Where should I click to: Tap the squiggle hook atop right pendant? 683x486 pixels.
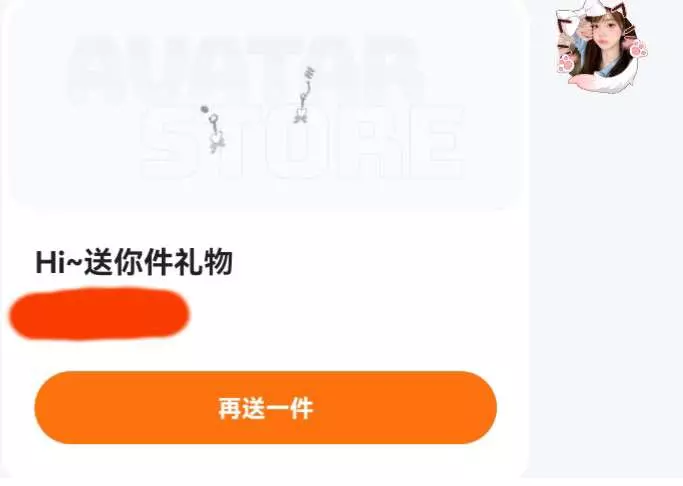click(310, 73)
